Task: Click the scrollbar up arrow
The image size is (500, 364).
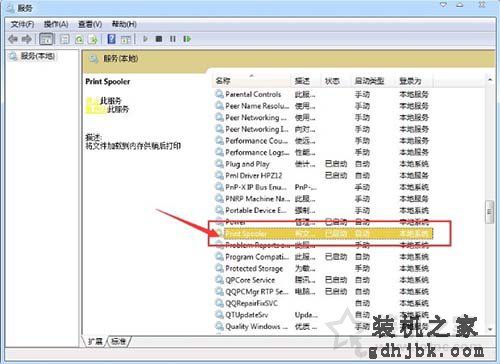Action: (490, 80)
